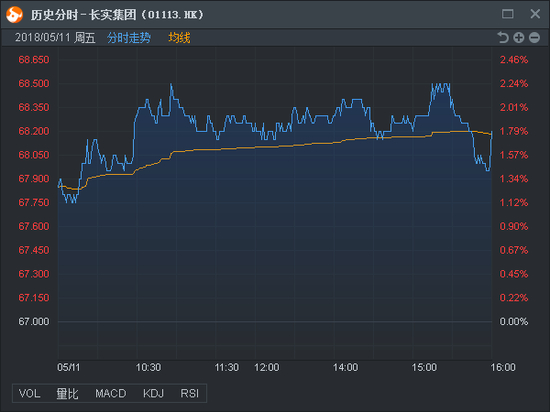Click the 2.46% percentage axis label

[x=514, y=60]
